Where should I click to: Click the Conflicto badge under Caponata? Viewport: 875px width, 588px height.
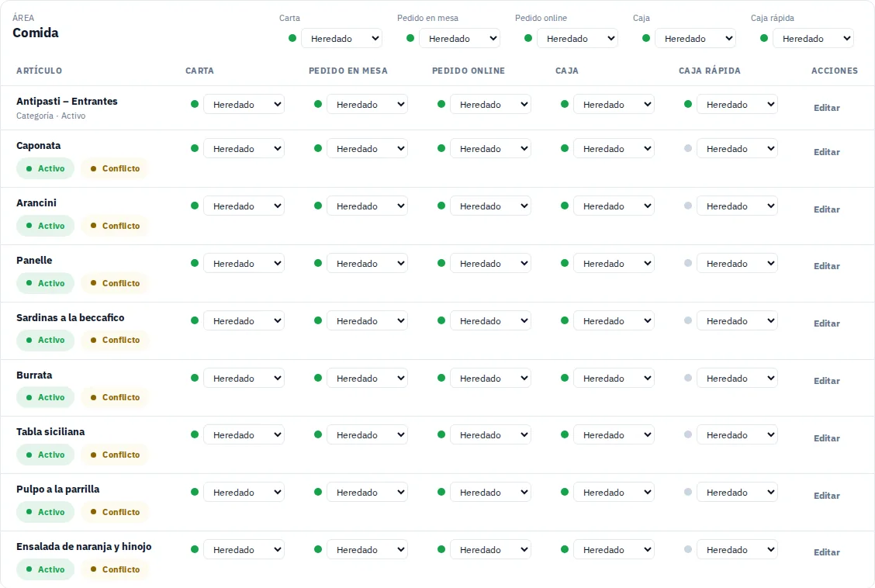pos(115,168)
